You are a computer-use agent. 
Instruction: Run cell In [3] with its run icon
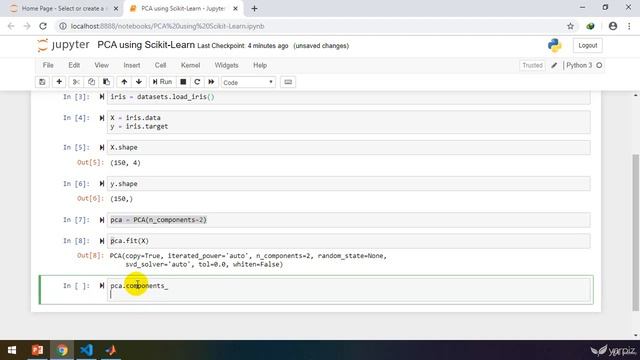pyautogui.click(x=102, y=97)
